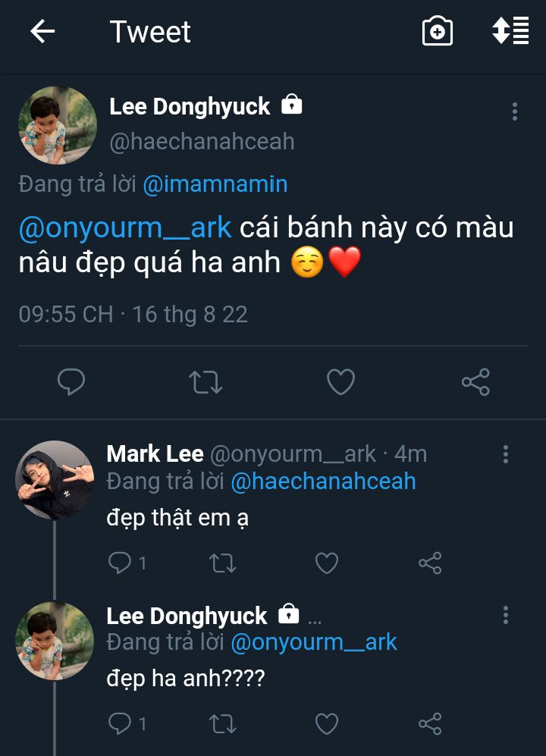
Task: Open the more options menu on the main tweet
Action: point(515,111)
